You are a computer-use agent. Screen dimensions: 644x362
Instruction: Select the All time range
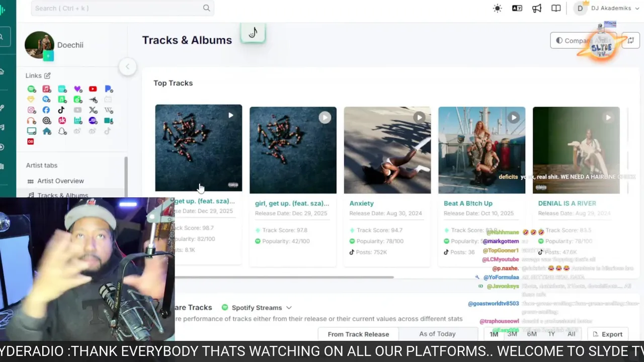pyautogui.click(x=571, y=334)
